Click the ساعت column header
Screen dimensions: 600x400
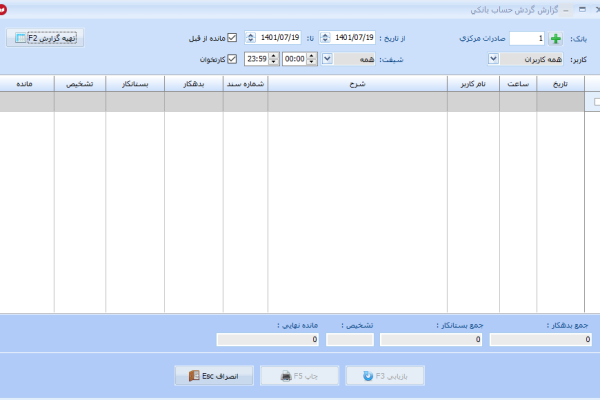(x=518, y=84)
